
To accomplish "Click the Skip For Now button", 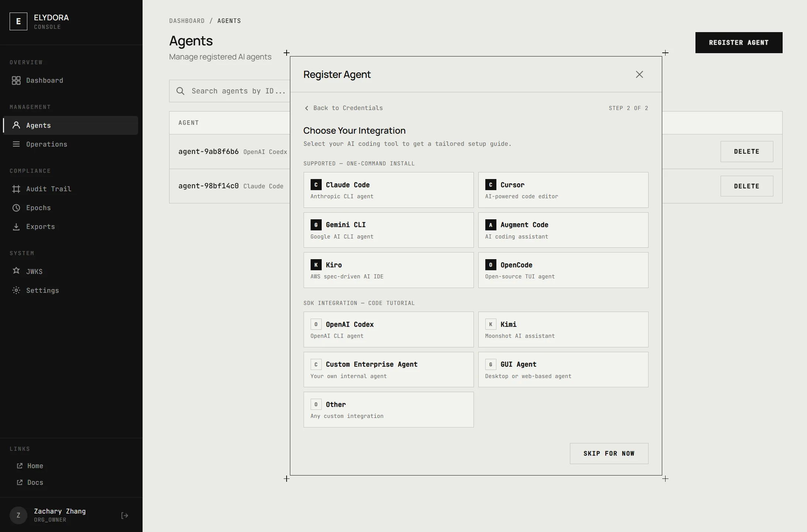I will point(608,453).
